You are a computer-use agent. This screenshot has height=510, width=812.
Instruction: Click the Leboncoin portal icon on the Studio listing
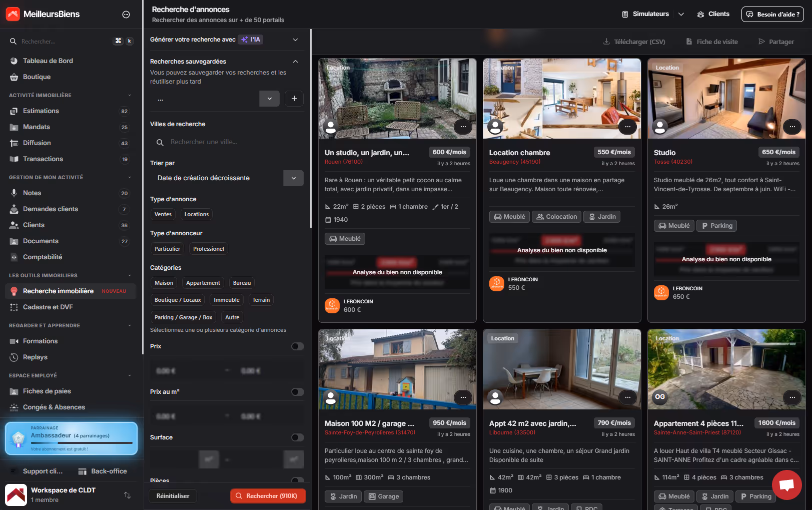(661, 293)
